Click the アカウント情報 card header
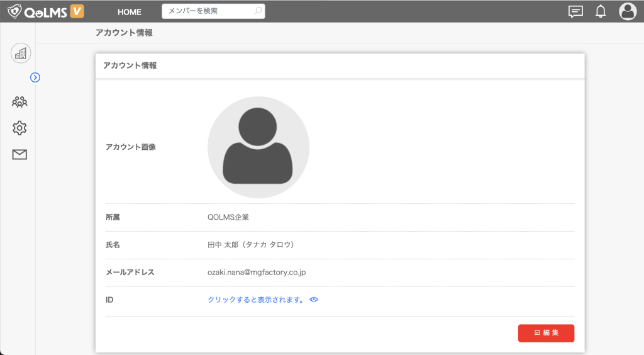This screenshot has width=644, height=355. point(130,65)
